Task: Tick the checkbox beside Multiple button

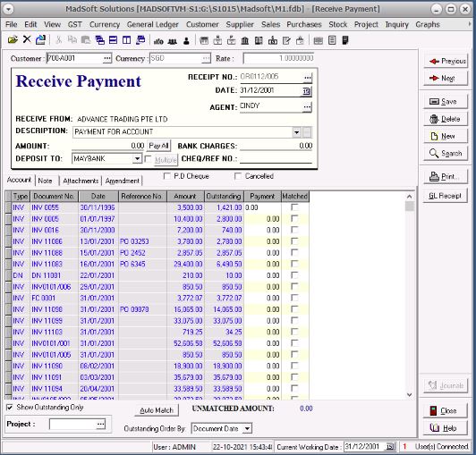Action: pyautogui.click(x=148, y=158)
